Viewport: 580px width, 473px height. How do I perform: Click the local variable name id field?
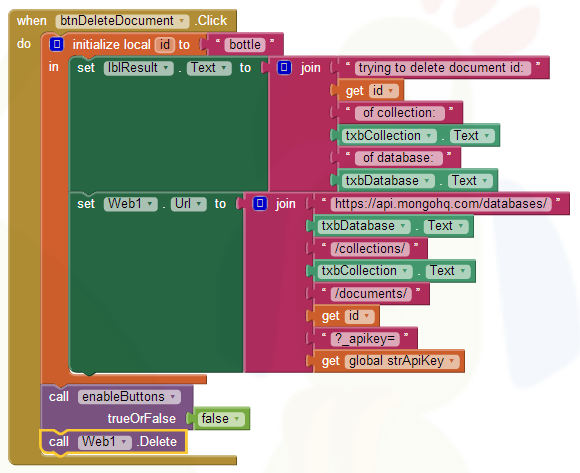[x=165, y=45]
